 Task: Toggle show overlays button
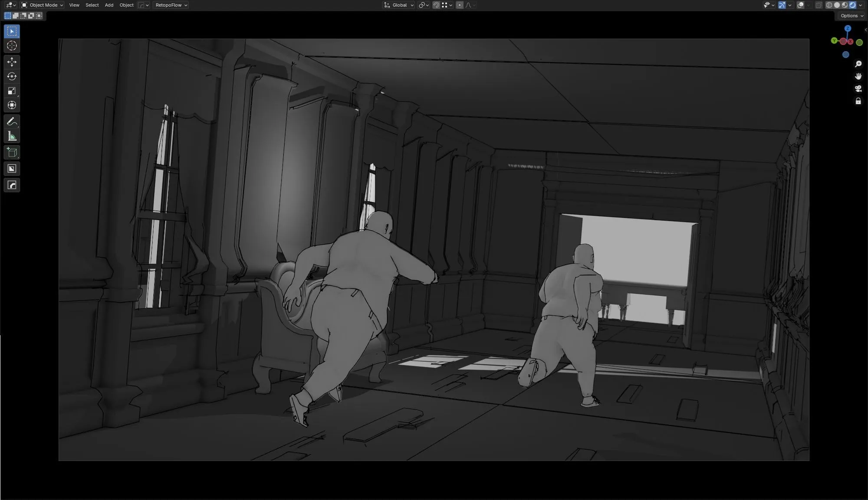(801, 5)
